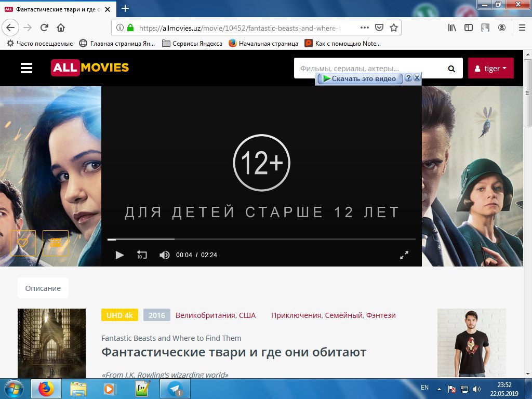Screen dimensions: 532x399
Task: Show site information icon
Action: click(x=120, y=28)
